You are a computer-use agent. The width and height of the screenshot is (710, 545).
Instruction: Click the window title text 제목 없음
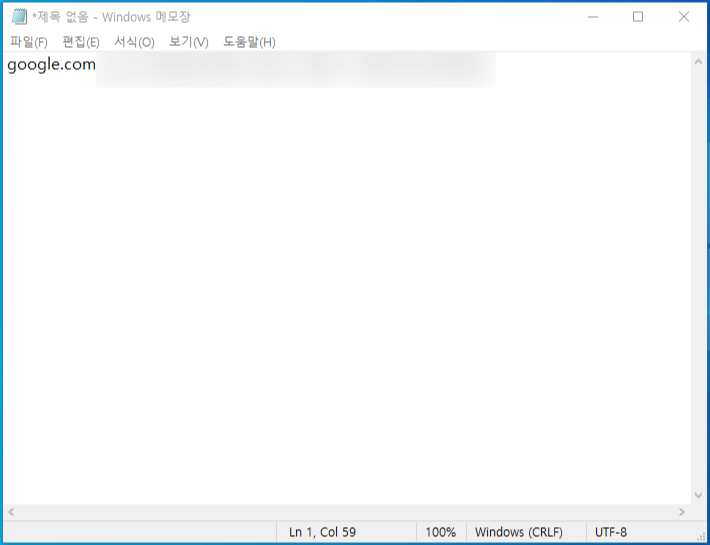point(62,17)
